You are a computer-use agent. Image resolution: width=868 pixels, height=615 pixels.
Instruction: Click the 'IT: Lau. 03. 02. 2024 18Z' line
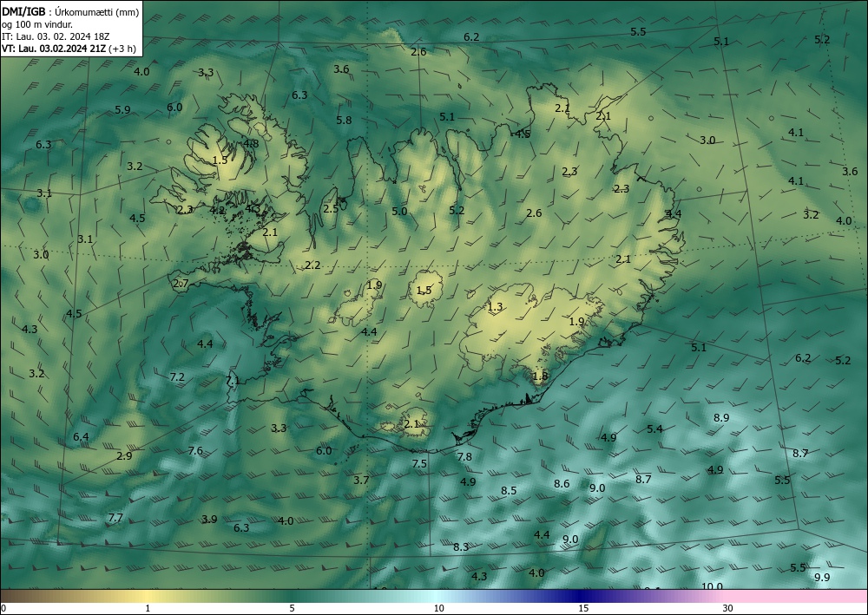56,36
